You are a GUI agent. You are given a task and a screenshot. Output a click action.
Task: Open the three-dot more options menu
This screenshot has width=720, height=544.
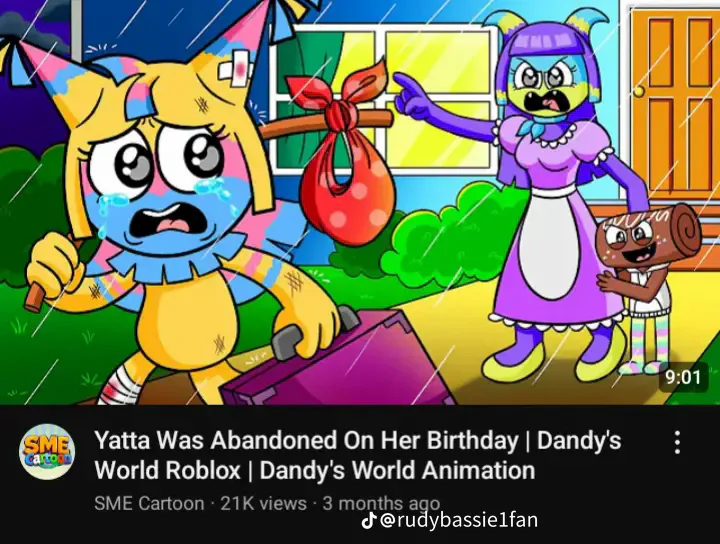click(x=677, y=443)
